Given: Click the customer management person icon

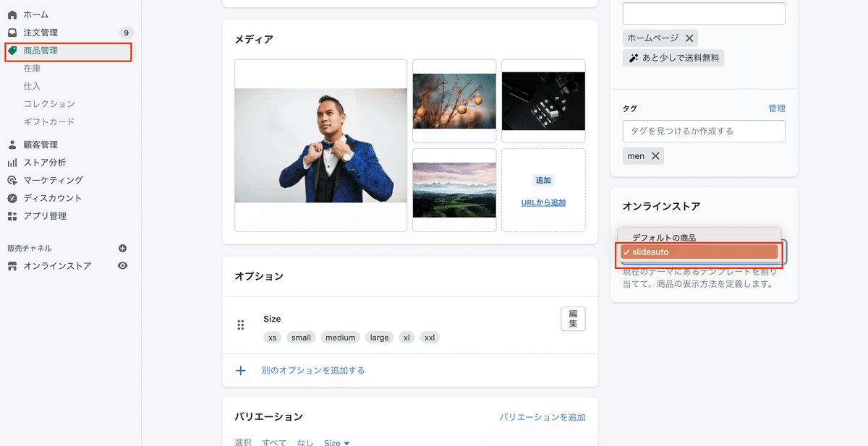Looking at the screenshot, I should [x=12, y=145].
